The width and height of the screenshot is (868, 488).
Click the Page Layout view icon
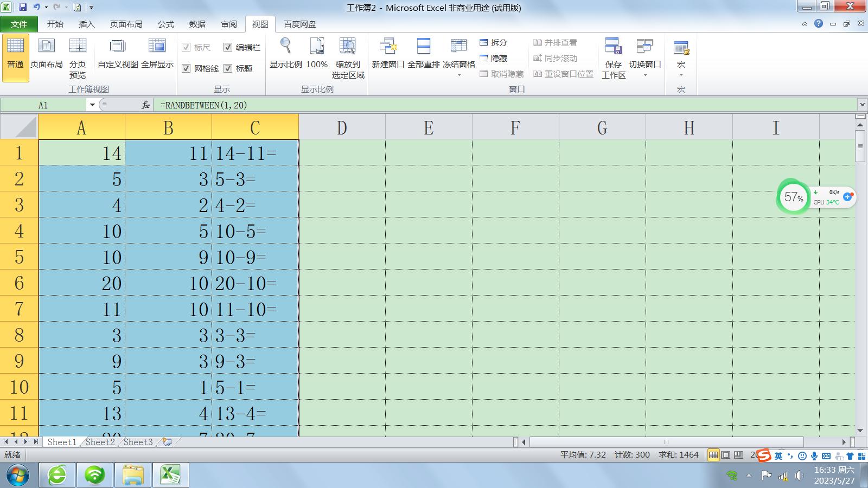click(x=46, y=47)
